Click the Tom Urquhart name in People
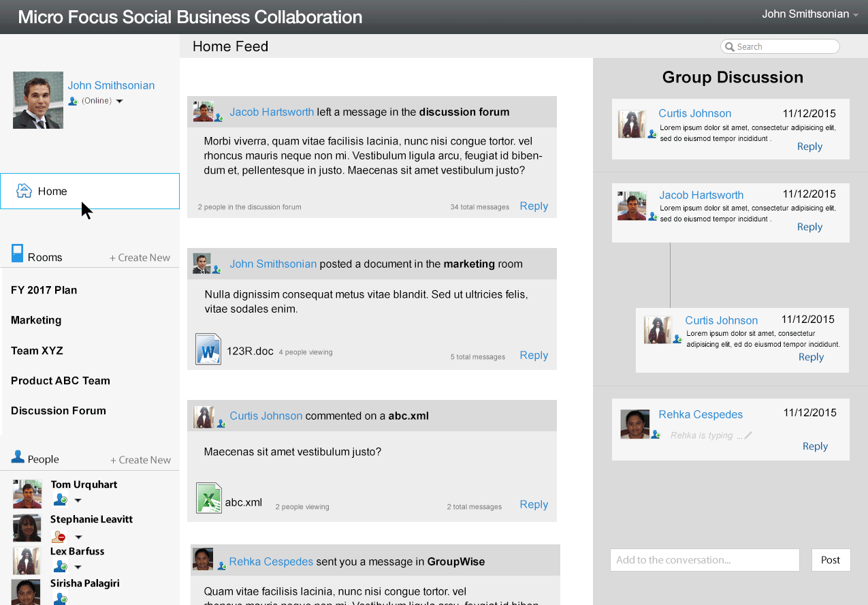Image resolution: width=868 pixels, height=605 pixels. coord(84,484)
